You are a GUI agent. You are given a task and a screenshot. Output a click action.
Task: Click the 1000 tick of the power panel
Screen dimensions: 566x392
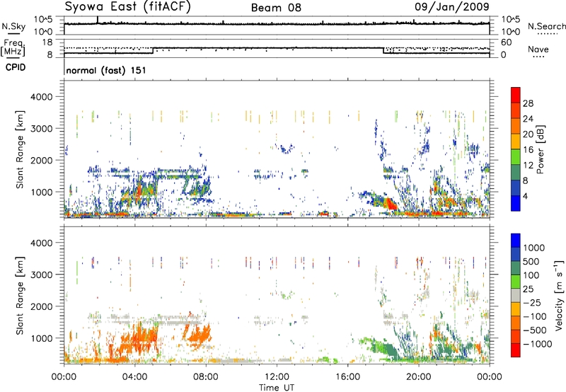pyautogui.click(x=41, y=192)
